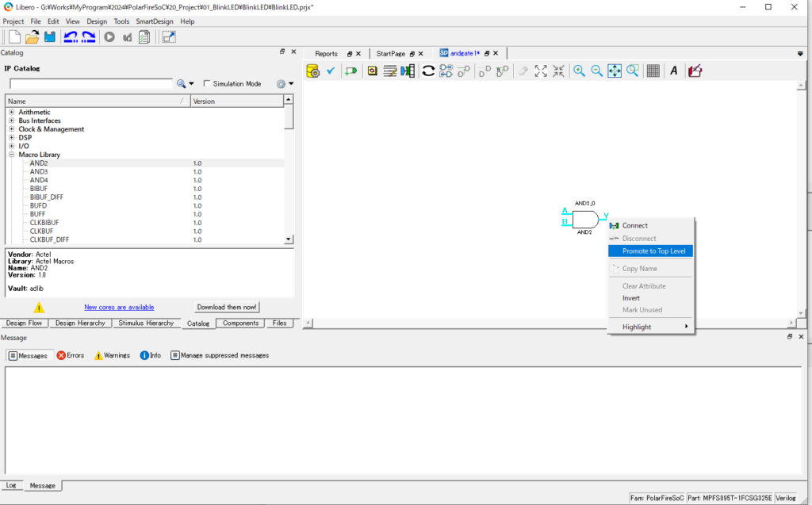Open the catalog settings gear dropdown
This screenshot has height=505, width=812.
[285, 83]
